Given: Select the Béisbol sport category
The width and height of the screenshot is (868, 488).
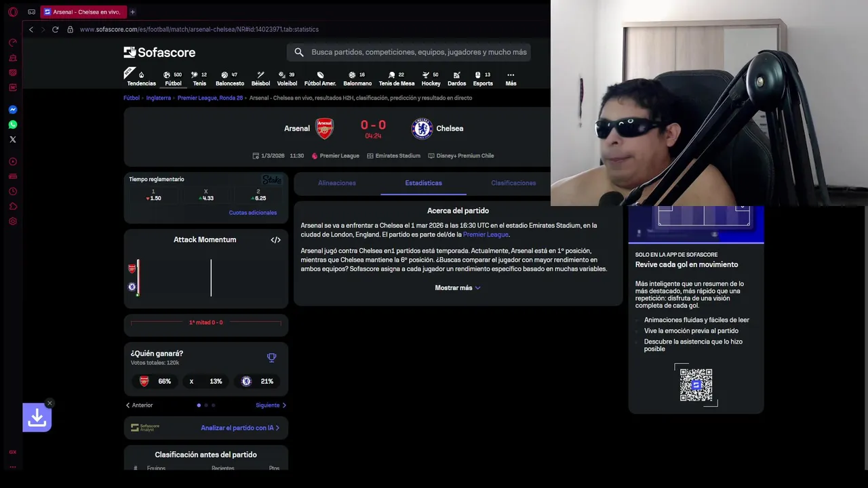Looking at the screenshot, I should 260,79.
